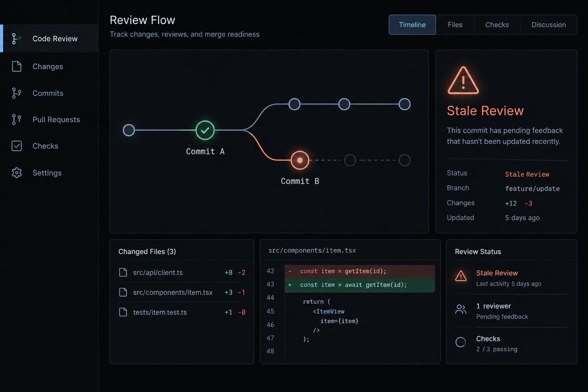Click the reviewers people icon

(461, 309)
